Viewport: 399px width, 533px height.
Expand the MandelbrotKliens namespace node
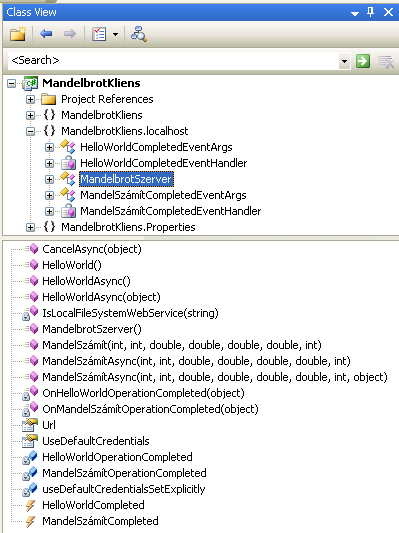[x=30, y=115]
